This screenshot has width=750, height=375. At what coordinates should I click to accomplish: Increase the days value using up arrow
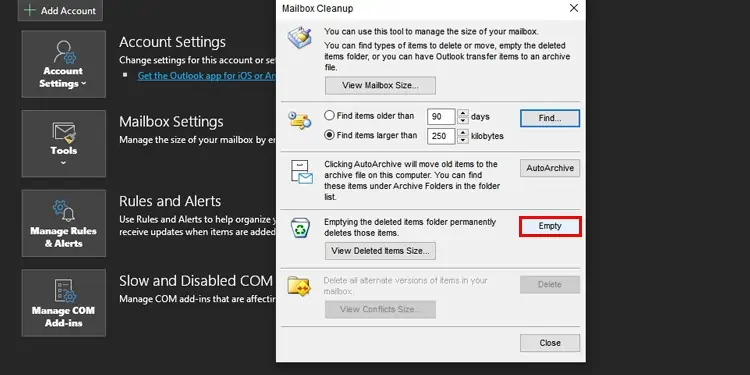pos(463,113)
